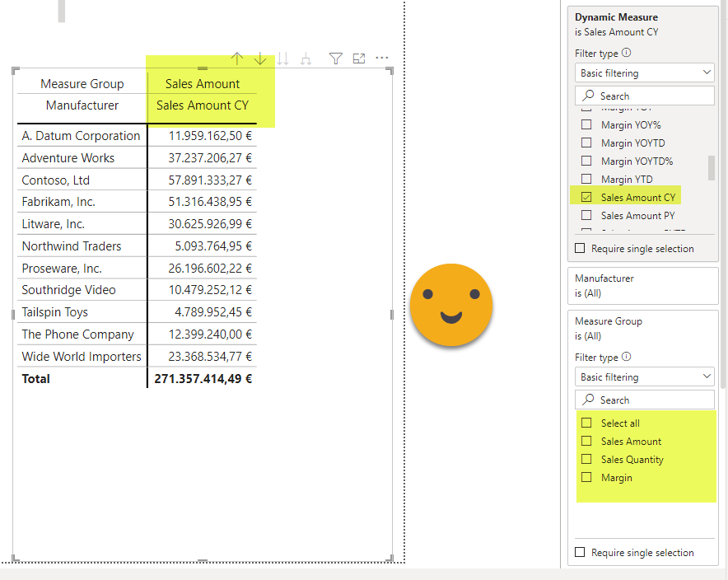Image resolution: width=728 pixels, height=580 pixels.
Task: Click the drill down arrow icon
Action: pos(260,58)
